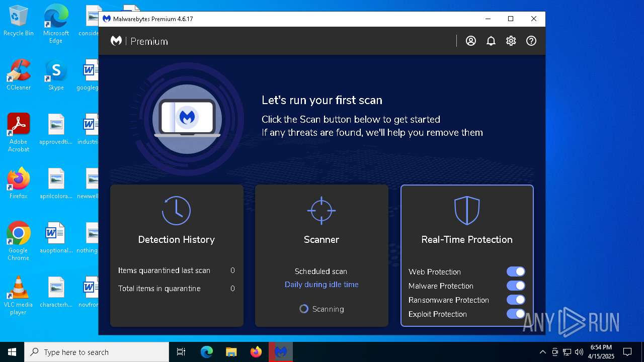This screenshot has width=644, height=362.
Task: Click the taskbar search box
Action: (x=97, y=352)
